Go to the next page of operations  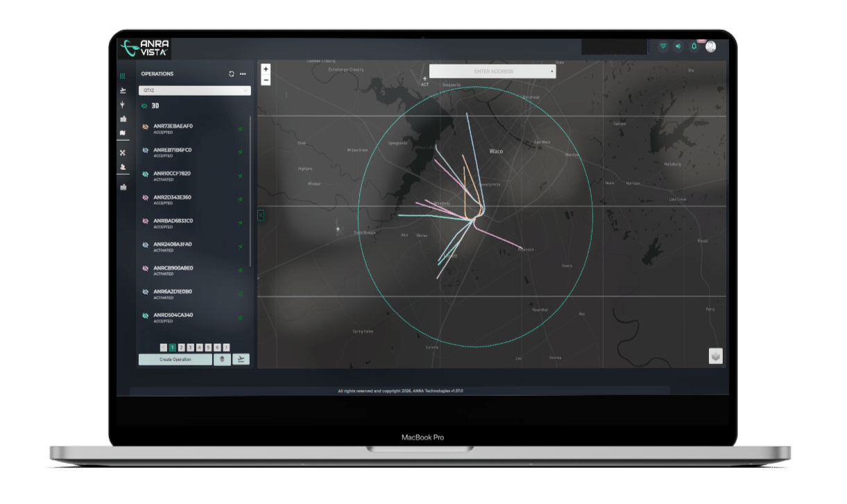(227, 347)
